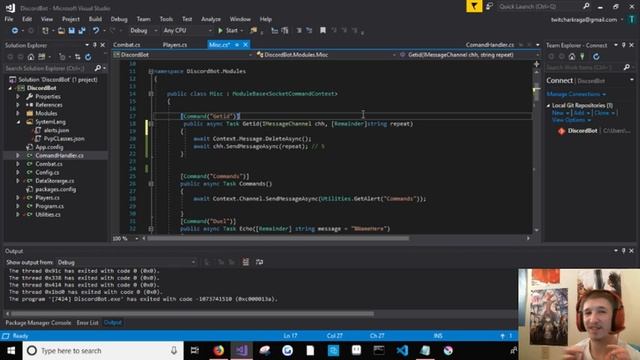Select ComandHandler.cs in Solution Explorer
This screenshot has width=640, height=360.
tap(59, 156)
